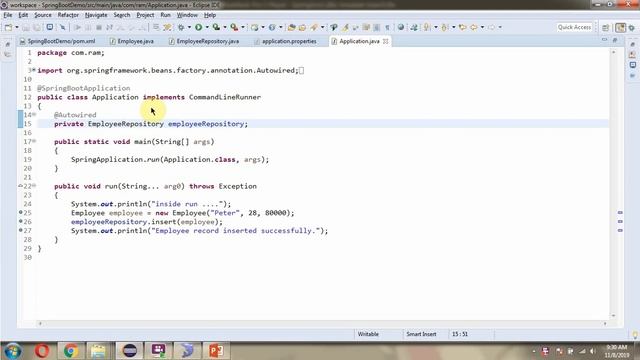
Task: Click Smart Insert in the status bar
Action: click(421, 334)
